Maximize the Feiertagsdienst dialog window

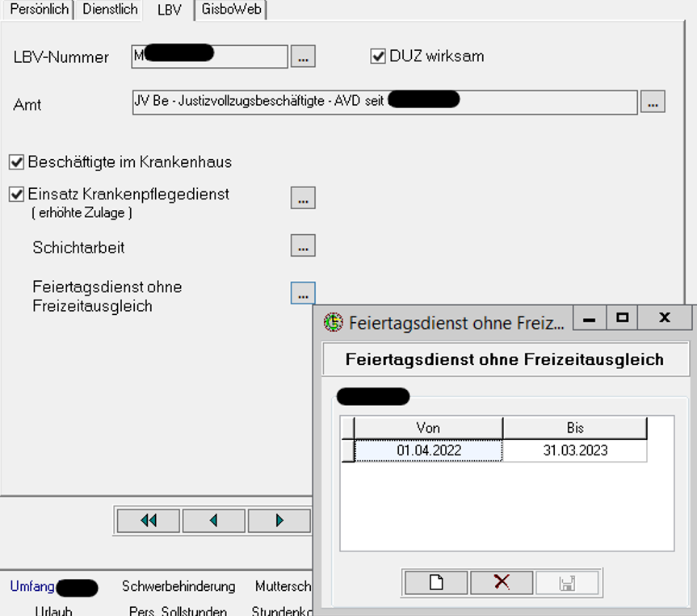click(x=623, y=318)
